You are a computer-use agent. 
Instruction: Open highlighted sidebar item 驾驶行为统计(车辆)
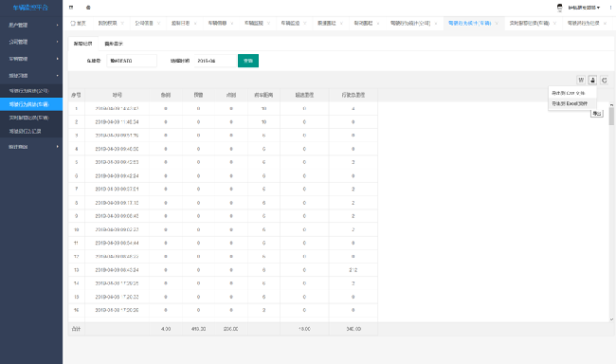[31, 104]
